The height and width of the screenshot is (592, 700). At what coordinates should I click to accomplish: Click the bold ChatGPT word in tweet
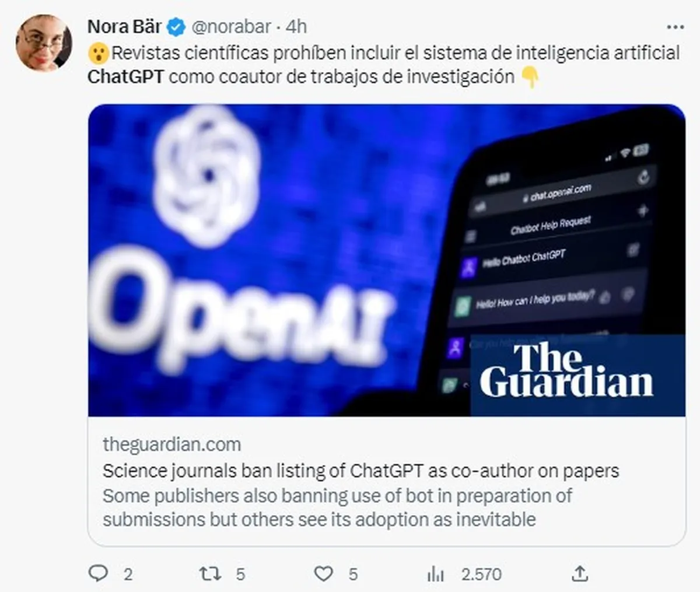(125, 77)
